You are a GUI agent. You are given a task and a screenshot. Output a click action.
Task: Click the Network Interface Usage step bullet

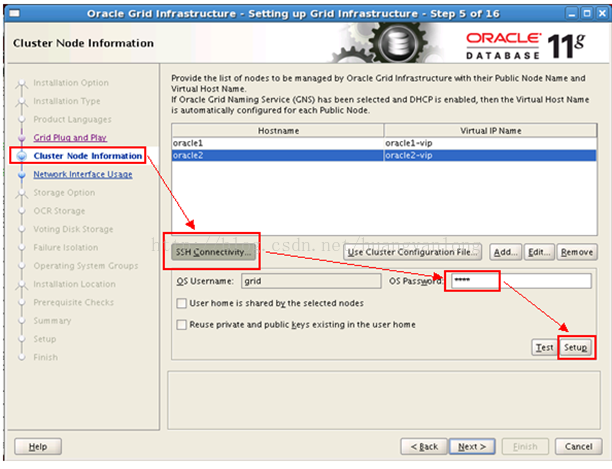[x=22, y=175]
